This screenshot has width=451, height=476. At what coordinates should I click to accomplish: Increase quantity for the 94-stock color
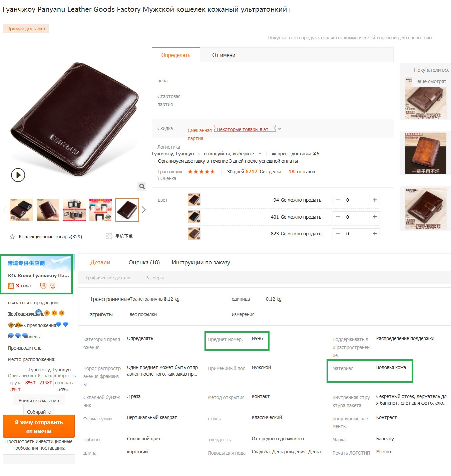375,200
